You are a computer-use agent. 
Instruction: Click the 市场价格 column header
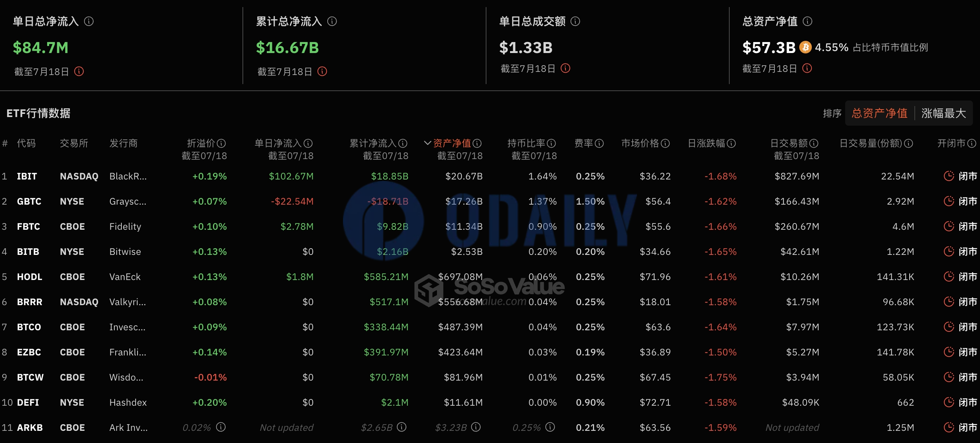pyautogui.click(x=640, y=143)
